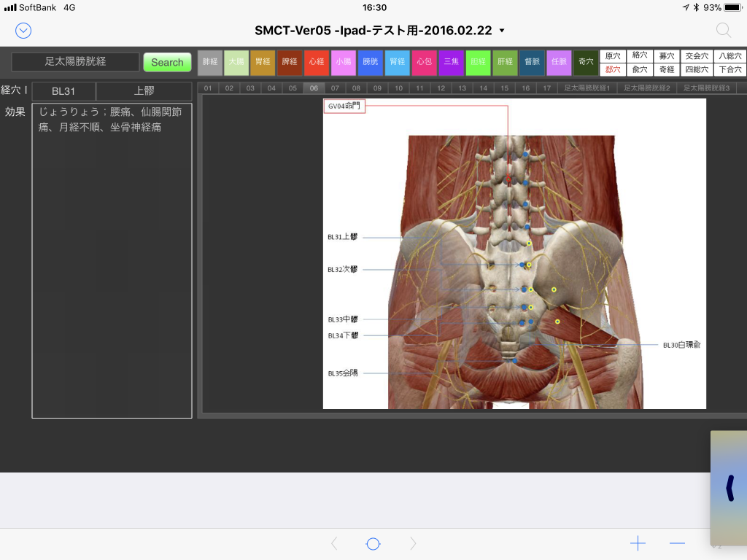Go to previous record with left arrow
This screenshot has width=747, height=560.
pyautogui.click(x=334, y=543)
